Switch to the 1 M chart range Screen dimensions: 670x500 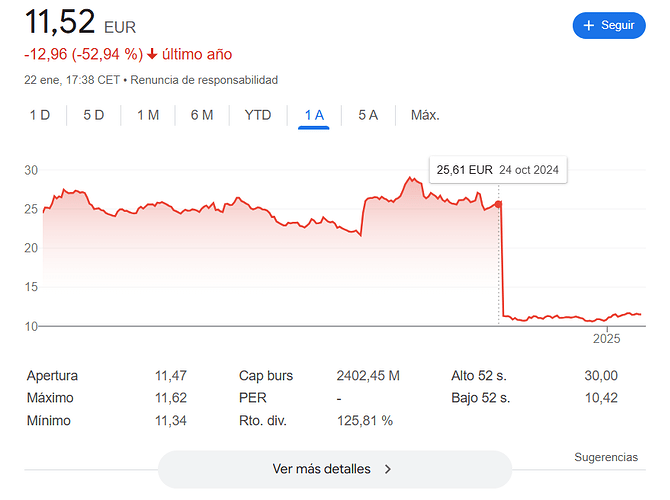coord(148,115)
